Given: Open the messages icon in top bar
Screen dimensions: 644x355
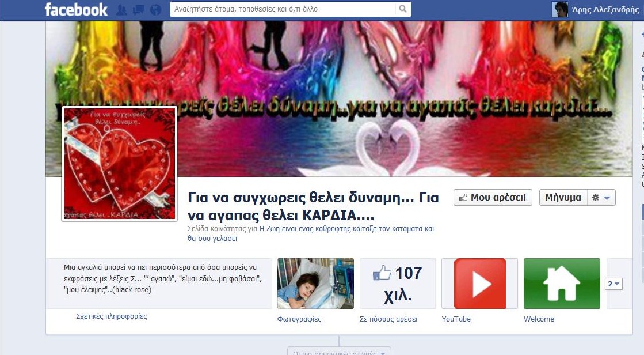Looking at the screenshot, I should click(138, 10).
